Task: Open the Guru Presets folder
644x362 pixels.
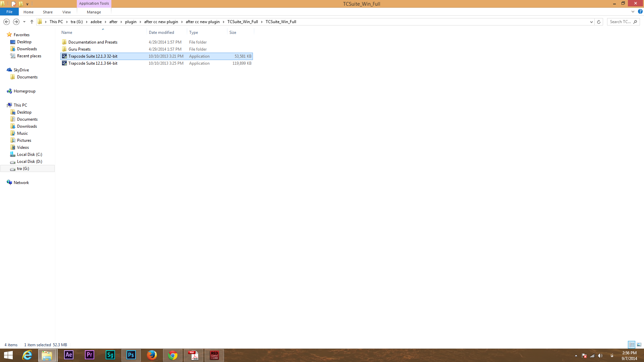Action: [x=79, y=49]
